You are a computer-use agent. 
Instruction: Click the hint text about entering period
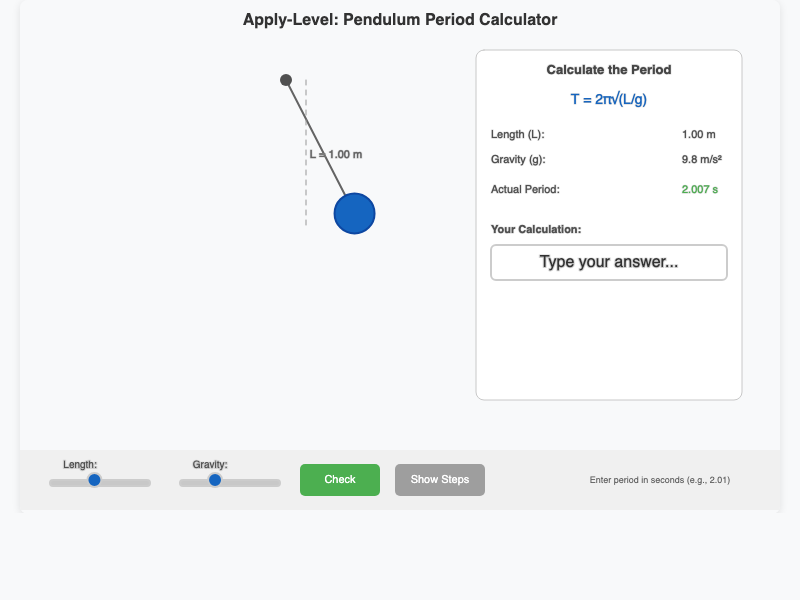click(660, 479)
